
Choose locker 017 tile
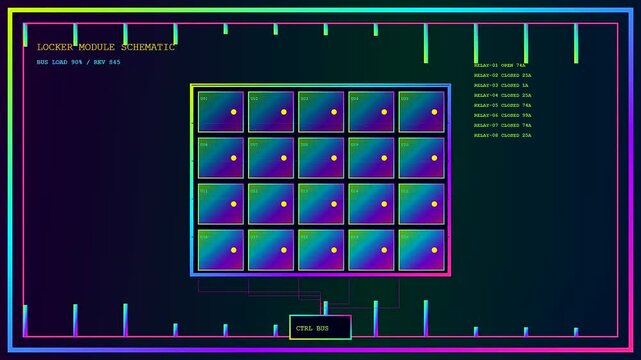(x=271, y=250)
